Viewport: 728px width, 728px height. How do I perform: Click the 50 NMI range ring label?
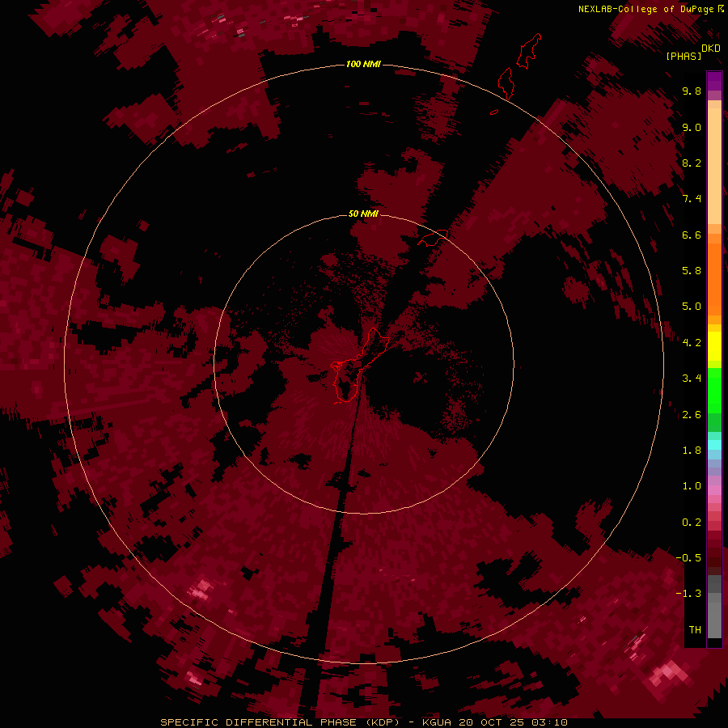pyautogui.click(x=363, y=214)
